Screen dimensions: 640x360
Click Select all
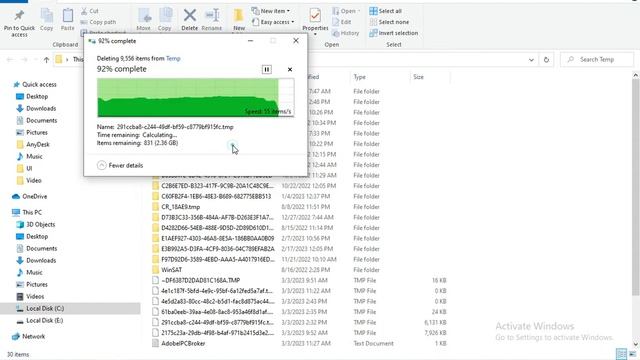386,11
